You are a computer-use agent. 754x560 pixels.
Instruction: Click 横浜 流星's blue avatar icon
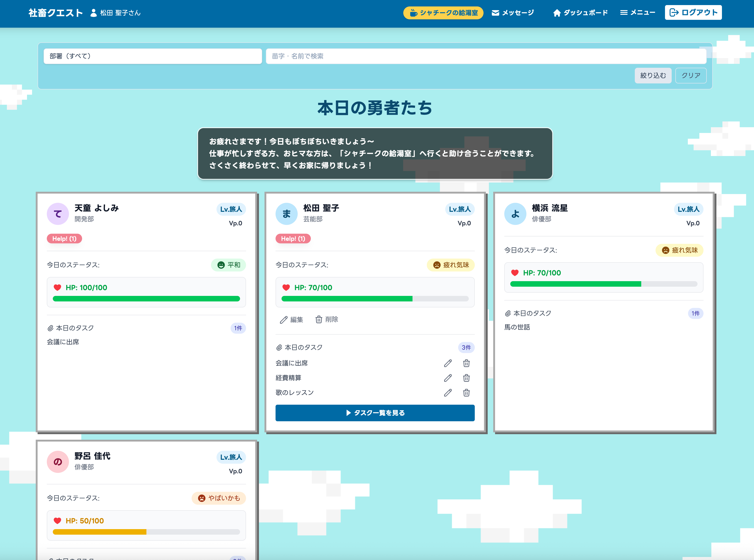(x=515, y=214)
